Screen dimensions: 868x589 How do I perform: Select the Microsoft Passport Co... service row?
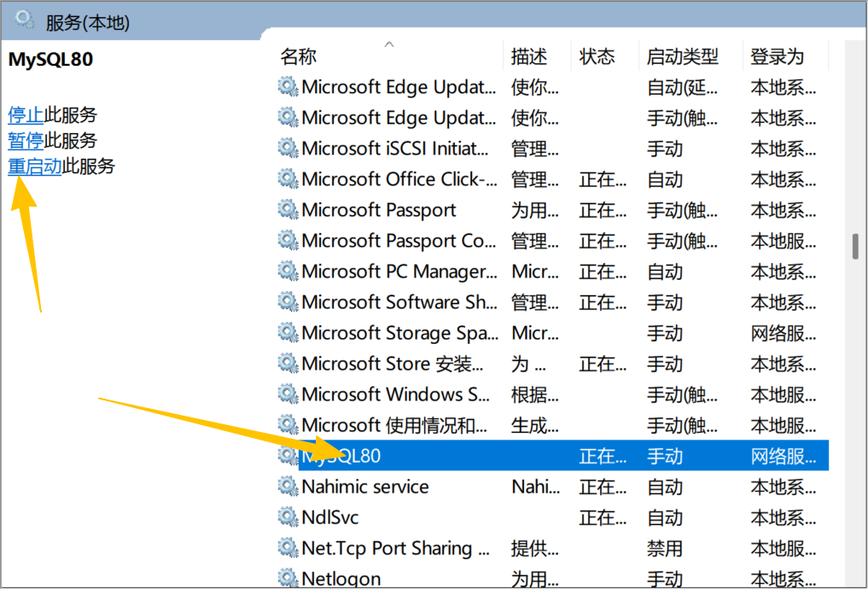coord(552,241)
